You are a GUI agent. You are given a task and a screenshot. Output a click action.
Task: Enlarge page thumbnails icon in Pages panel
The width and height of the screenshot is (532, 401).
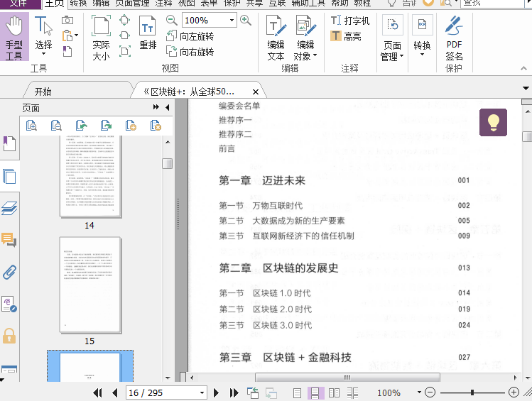pyautogui.click(x=31, y=126)
